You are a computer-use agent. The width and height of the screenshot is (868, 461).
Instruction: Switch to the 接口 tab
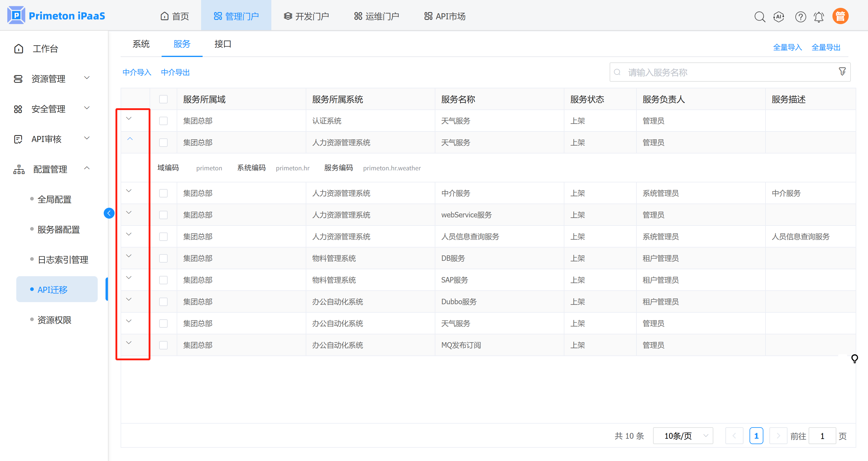[x=223, y=44]
